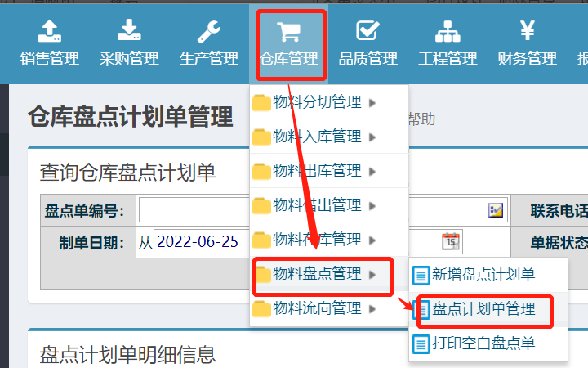The height and width of the screenshot is (368, 588).
Task: Open the 采购管理 download icon
Action: pos(129,30)
